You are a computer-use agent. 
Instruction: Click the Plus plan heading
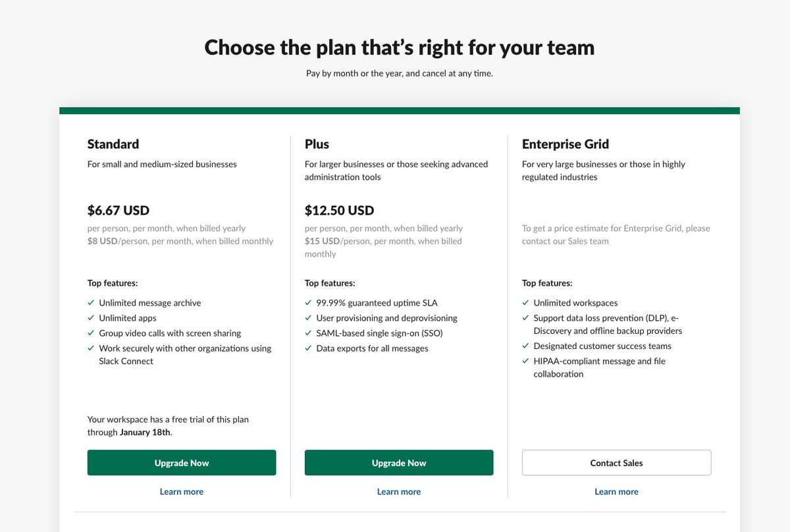tap(317, 144)
